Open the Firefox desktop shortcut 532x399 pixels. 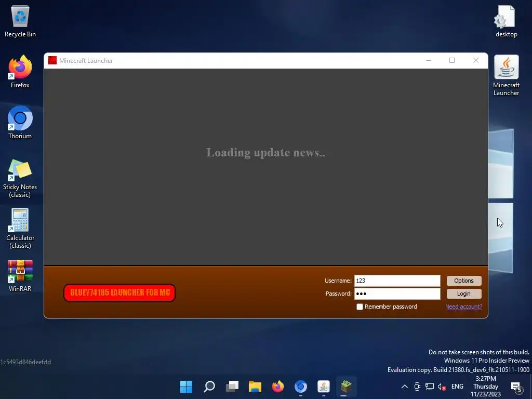click(20, 72)
